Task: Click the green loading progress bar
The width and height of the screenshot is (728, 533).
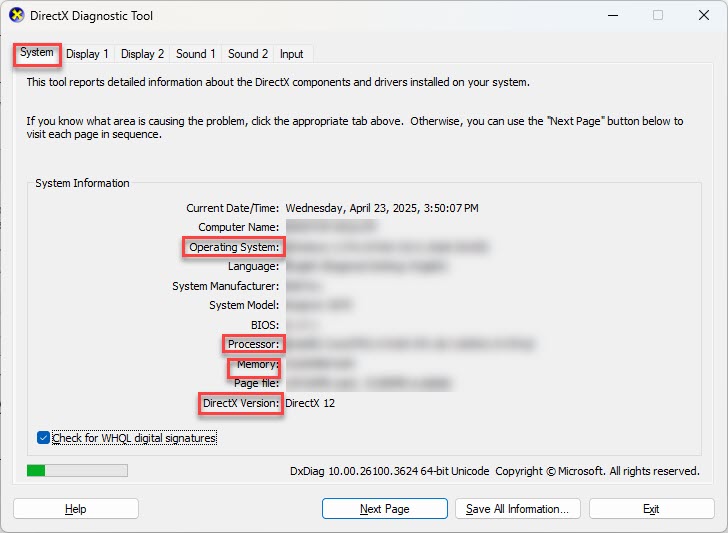Action: (x=77, y=470)
